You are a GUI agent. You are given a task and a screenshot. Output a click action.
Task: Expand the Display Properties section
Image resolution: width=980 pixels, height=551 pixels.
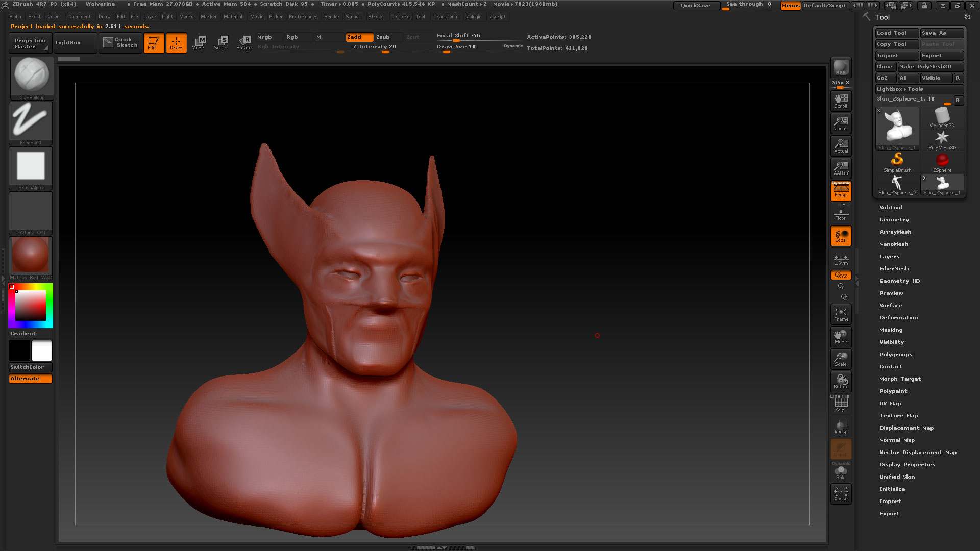[907, 465]
